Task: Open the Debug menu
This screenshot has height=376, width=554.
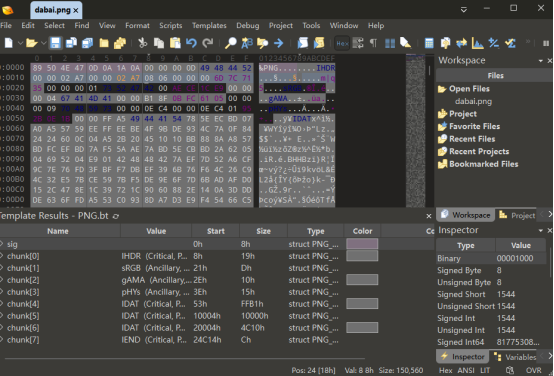Action: [x=248, y=25]
